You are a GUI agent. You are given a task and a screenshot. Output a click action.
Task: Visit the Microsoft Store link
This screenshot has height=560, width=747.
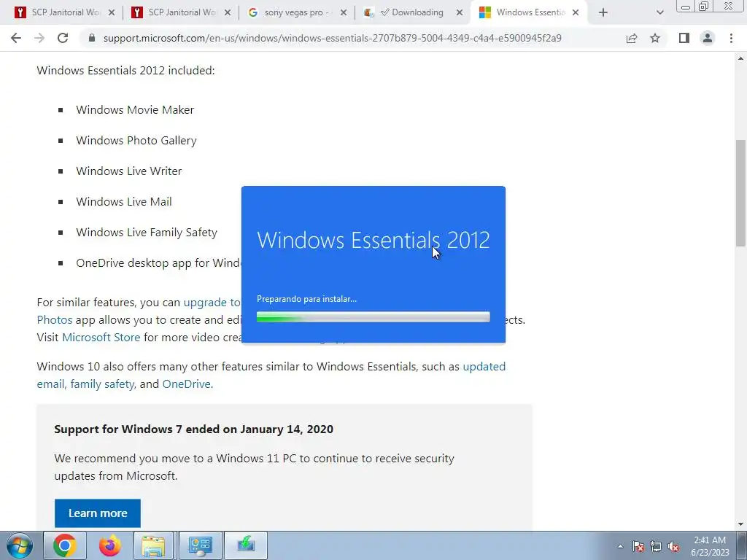tap(101, 337)
